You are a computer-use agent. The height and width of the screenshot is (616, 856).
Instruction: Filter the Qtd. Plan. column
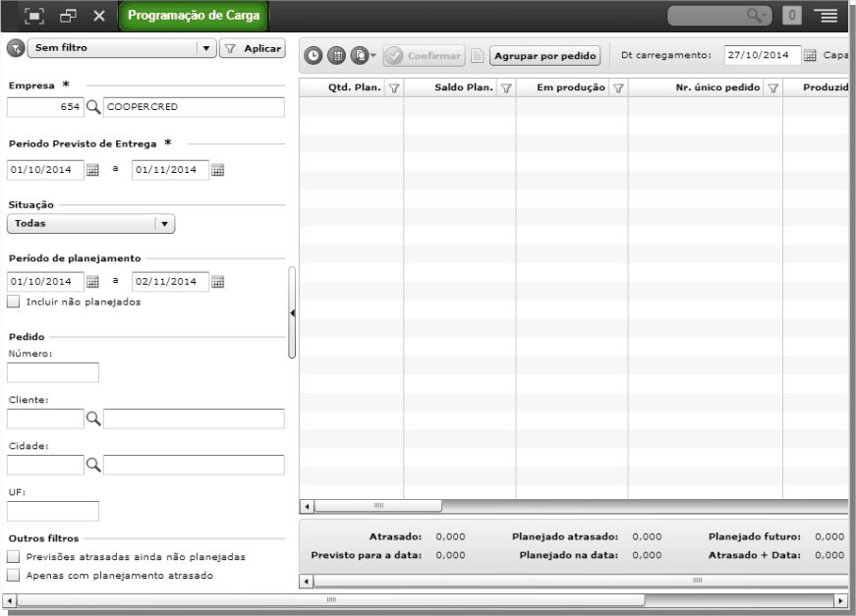click(394, 87)
